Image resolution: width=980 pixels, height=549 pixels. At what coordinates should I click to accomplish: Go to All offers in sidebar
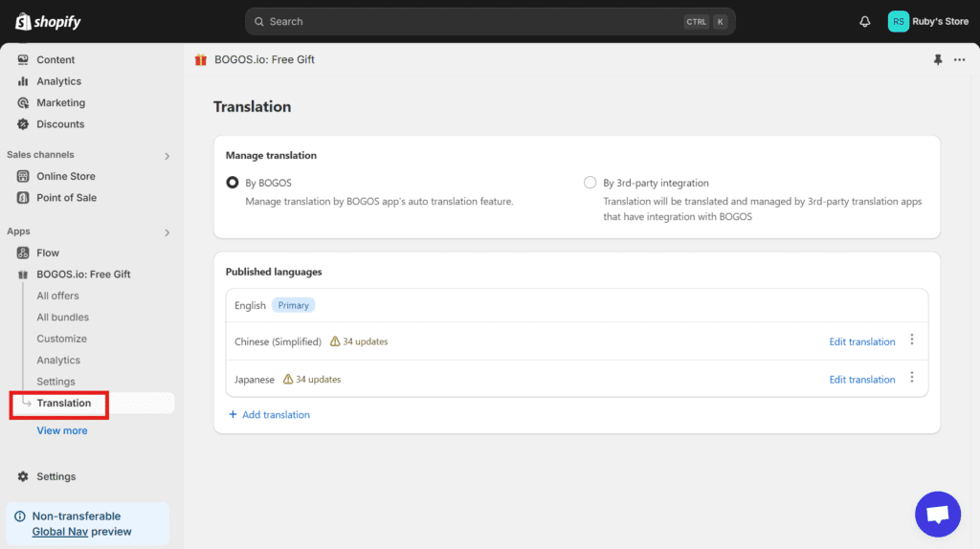point(57,296)
